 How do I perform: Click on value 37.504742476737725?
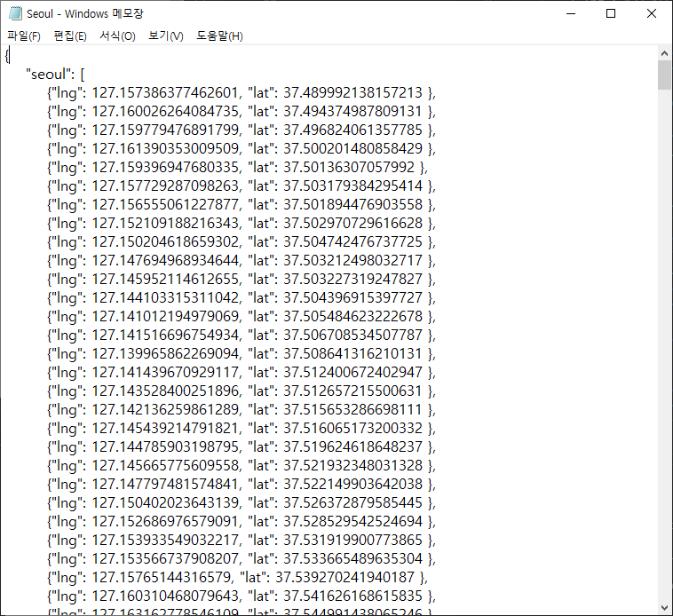pos(352,242)
